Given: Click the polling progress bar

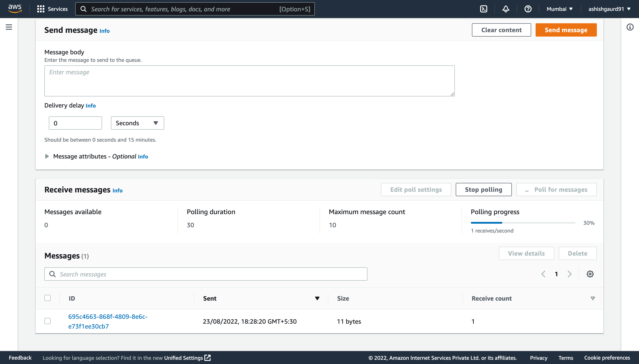Looking at the screenshot, I should (523, 223).
